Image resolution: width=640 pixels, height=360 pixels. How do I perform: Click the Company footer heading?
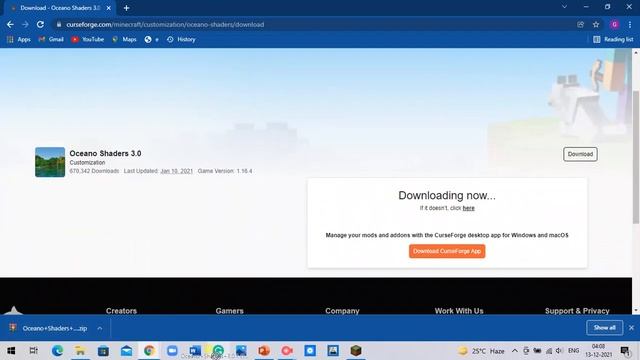(342, 311)
